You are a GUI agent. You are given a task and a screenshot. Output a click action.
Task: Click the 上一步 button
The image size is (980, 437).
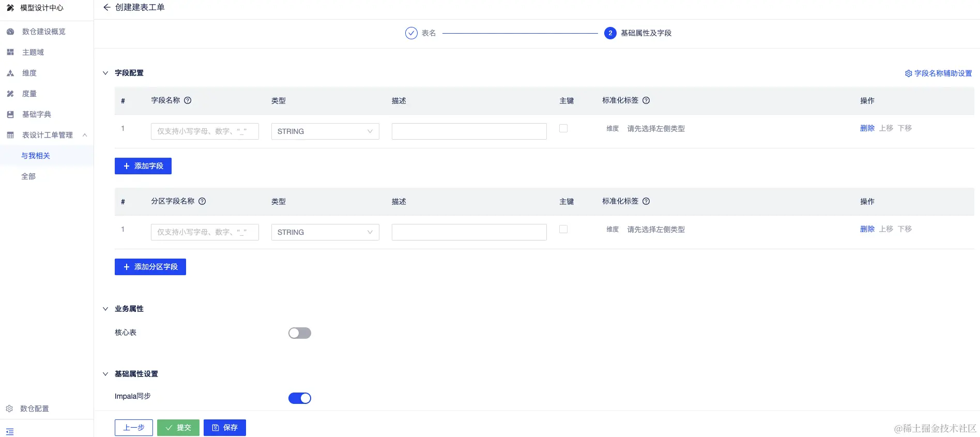(x=134, y=428)
